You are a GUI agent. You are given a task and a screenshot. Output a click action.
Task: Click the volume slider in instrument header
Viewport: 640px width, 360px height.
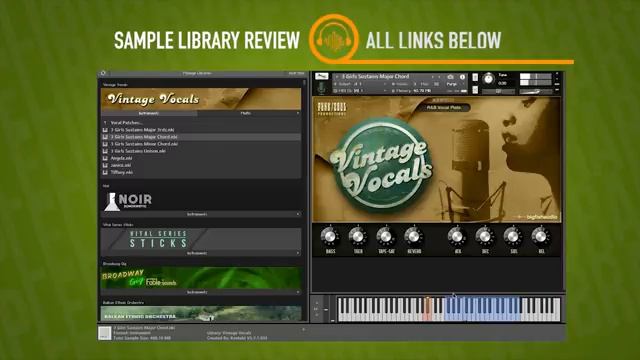pyautogui.click(x=535, y=91)
